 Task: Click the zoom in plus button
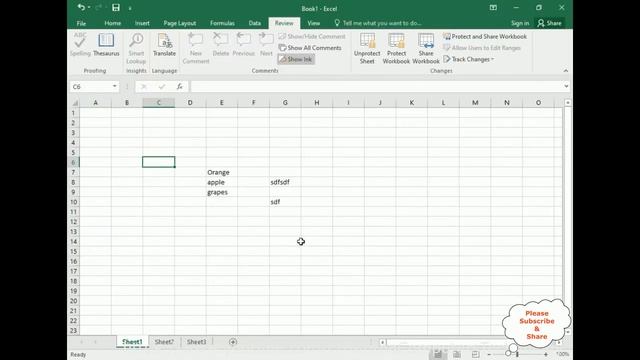(546, 354)
